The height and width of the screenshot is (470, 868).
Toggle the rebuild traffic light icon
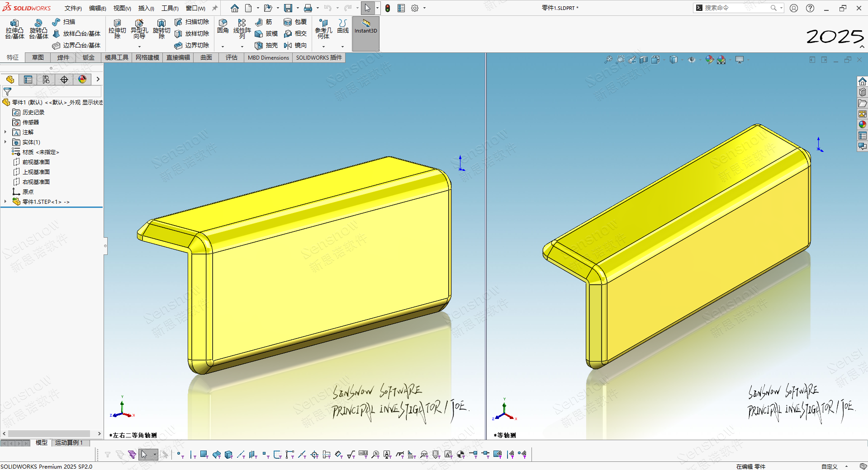coord(388,8)
